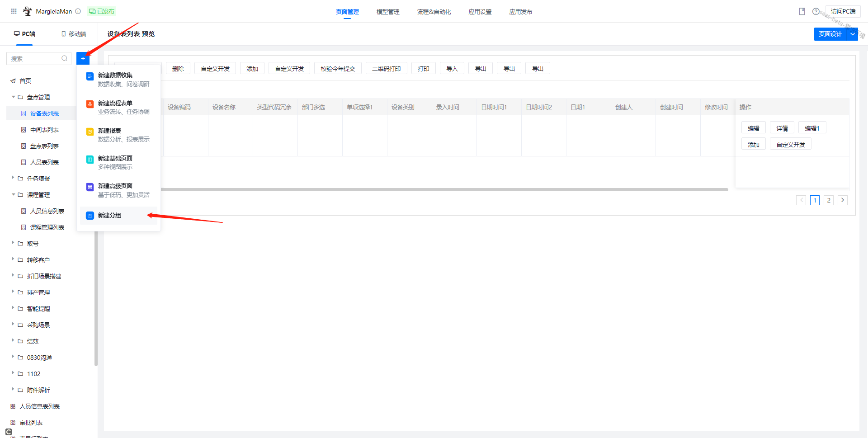Expand the 任务填报 folder
The width and height of the screenshot is (868, 438).
click(x=13, y=178)
